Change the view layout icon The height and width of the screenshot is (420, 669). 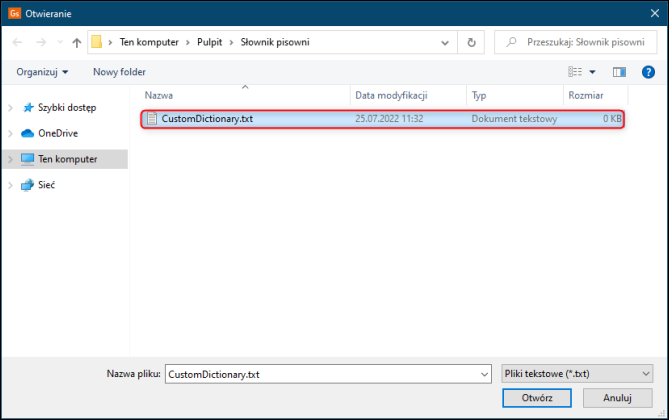point(575,72)
